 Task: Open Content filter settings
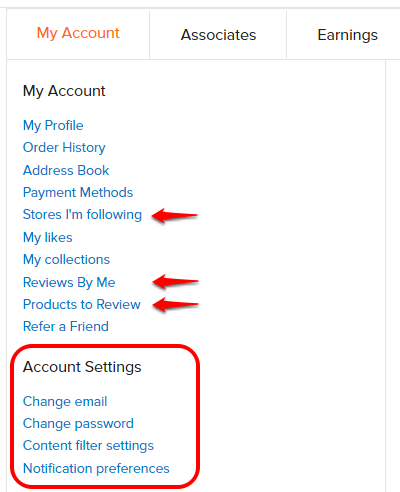click(88, 446)
